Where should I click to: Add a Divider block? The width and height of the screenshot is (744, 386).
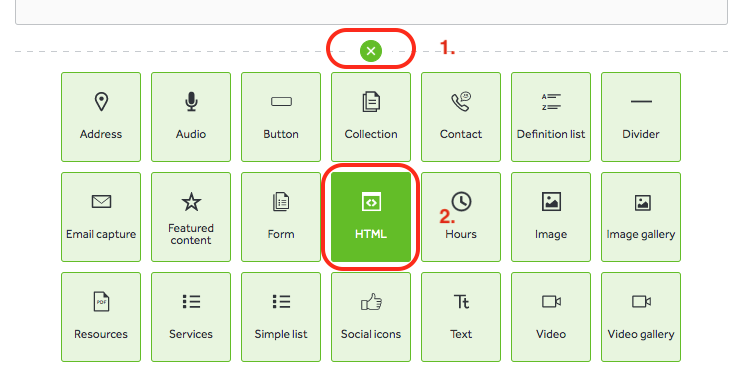pos(641,117)
